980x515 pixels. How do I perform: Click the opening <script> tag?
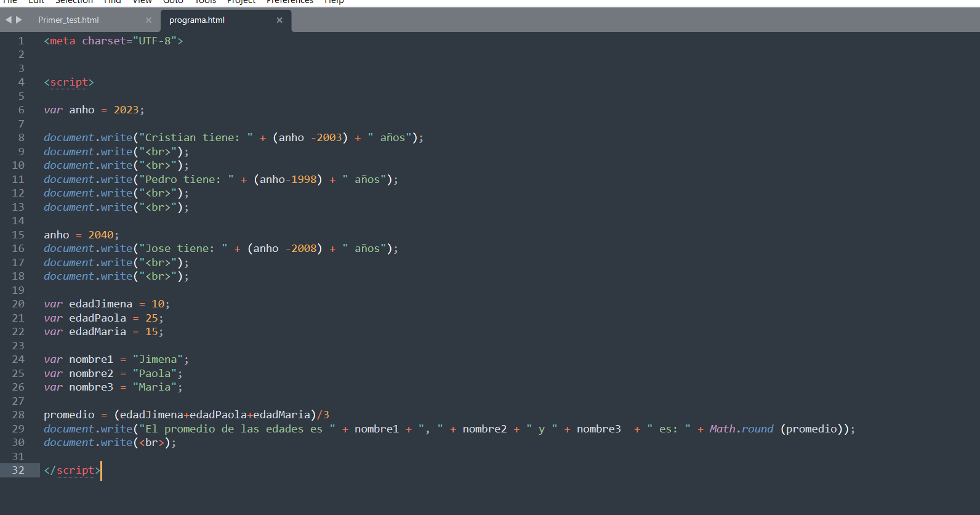point(69,83)
